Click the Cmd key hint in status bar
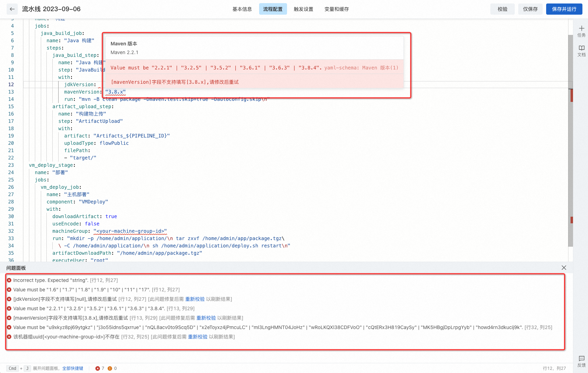The width and height of the screenshot is (588, 373). coord(13,368)
